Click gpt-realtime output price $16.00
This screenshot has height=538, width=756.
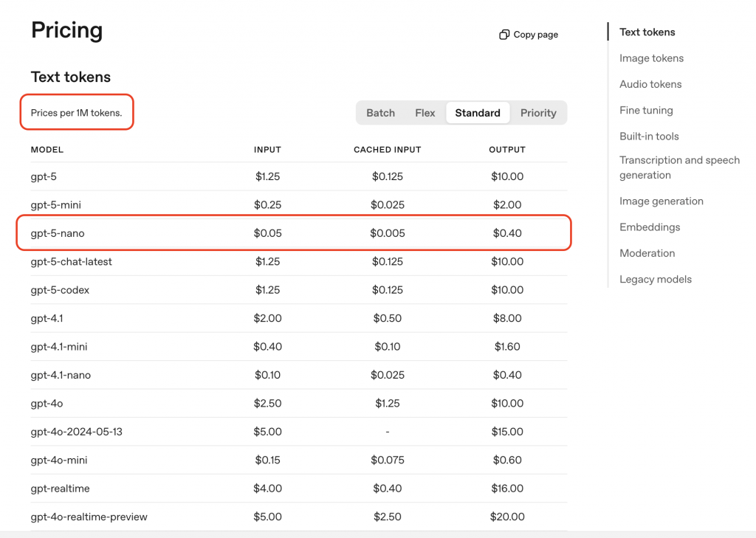(x=506, y=489)
